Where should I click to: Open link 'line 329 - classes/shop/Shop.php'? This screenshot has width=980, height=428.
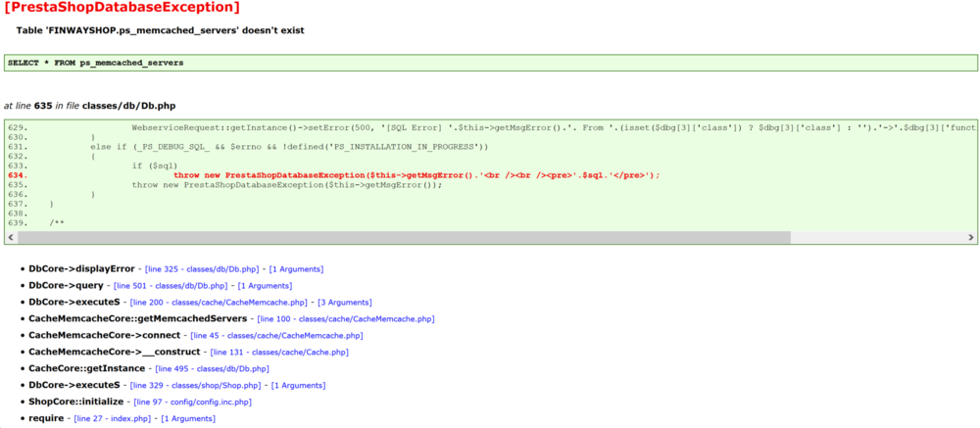click(x=197, y=385)
